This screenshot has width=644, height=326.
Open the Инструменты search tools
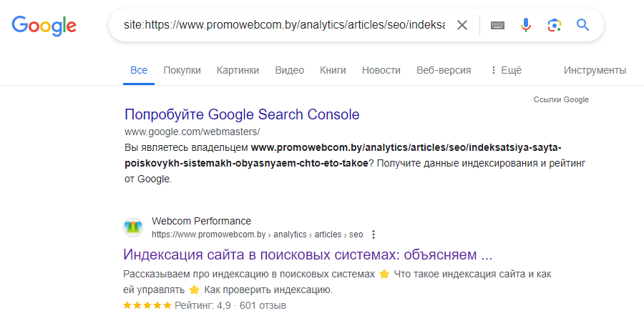pos(595,70)
